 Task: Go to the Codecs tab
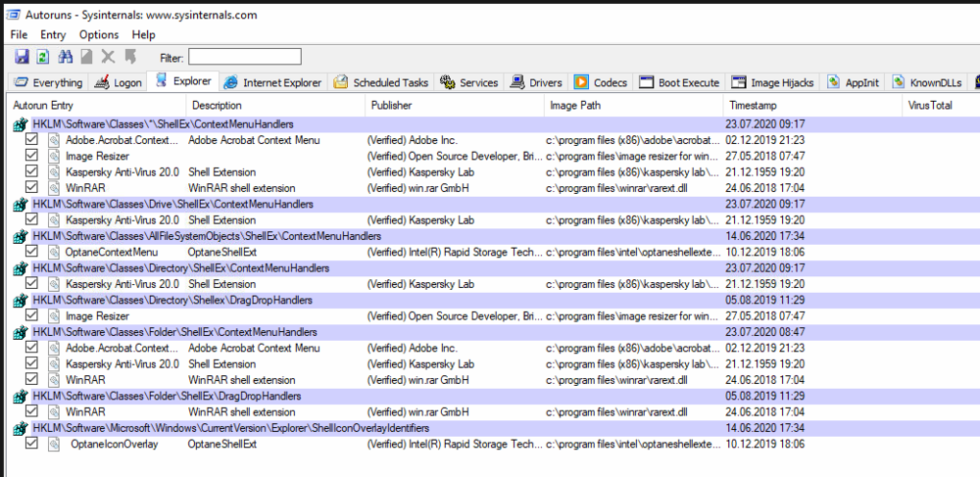coord(601,82)
